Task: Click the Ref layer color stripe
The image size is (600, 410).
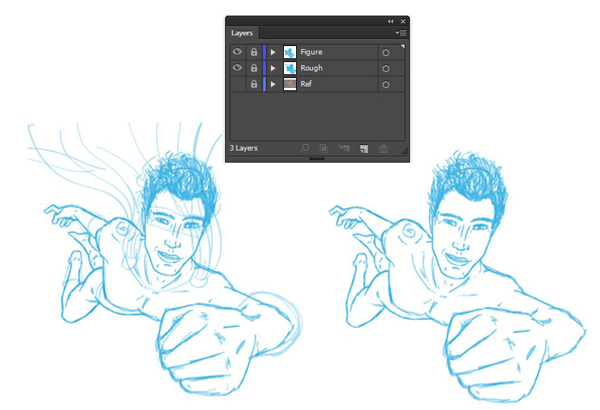Action: (x=264, y=84)
